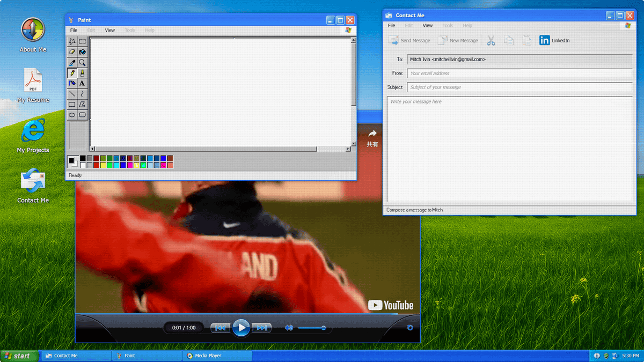Pick the Magnifier tool in Paint
Viewport: 644px width, 362px height.
click(82, 63)
